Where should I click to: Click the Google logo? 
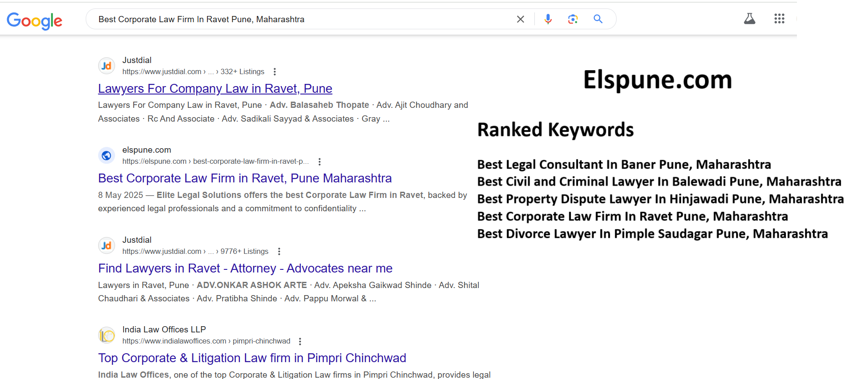[x=35, y=20]
